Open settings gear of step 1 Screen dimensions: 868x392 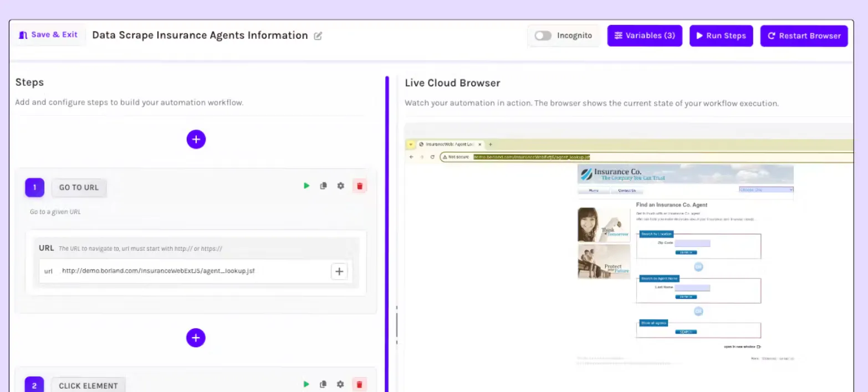click(340, 186)
